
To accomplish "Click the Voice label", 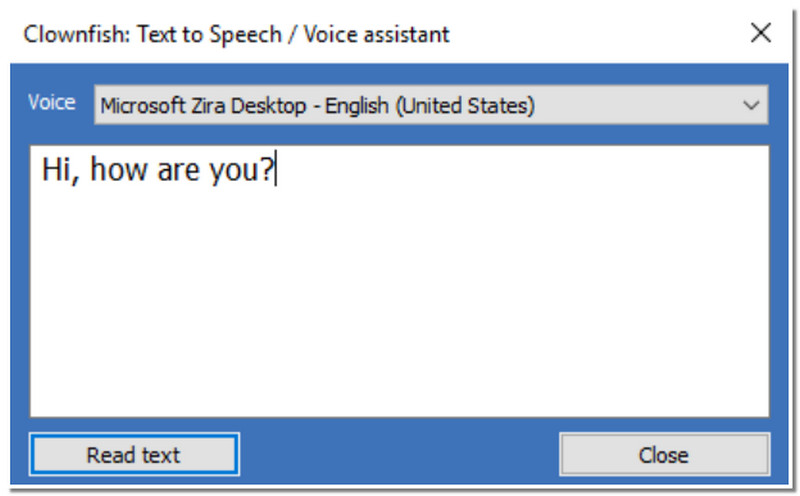I will (51, 103).
